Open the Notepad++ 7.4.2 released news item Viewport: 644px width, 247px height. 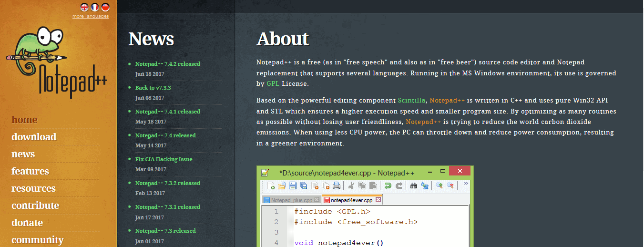click(x=168, y=64)
